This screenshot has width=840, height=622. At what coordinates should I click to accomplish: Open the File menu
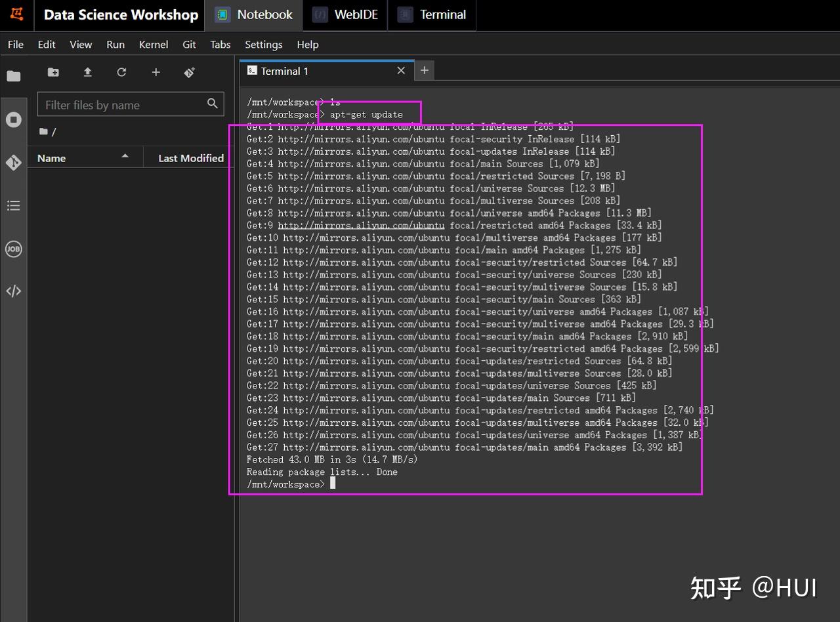[16, 45]
